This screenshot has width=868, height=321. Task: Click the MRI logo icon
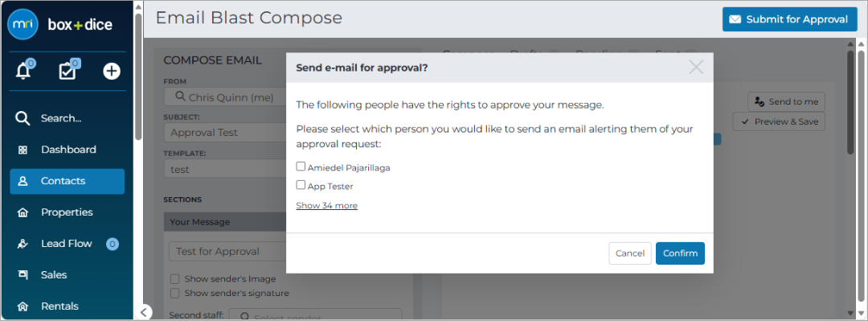coord(23,24)
